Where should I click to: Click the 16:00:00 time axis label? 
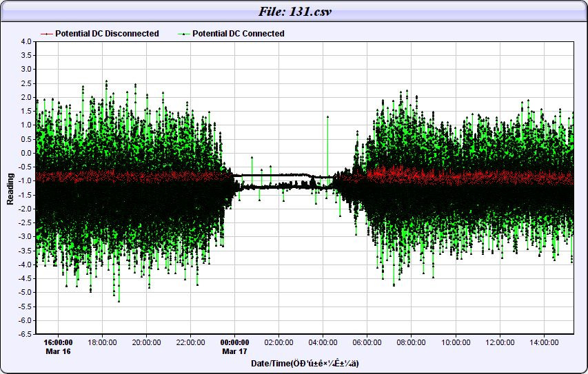(x=58, y=342)
